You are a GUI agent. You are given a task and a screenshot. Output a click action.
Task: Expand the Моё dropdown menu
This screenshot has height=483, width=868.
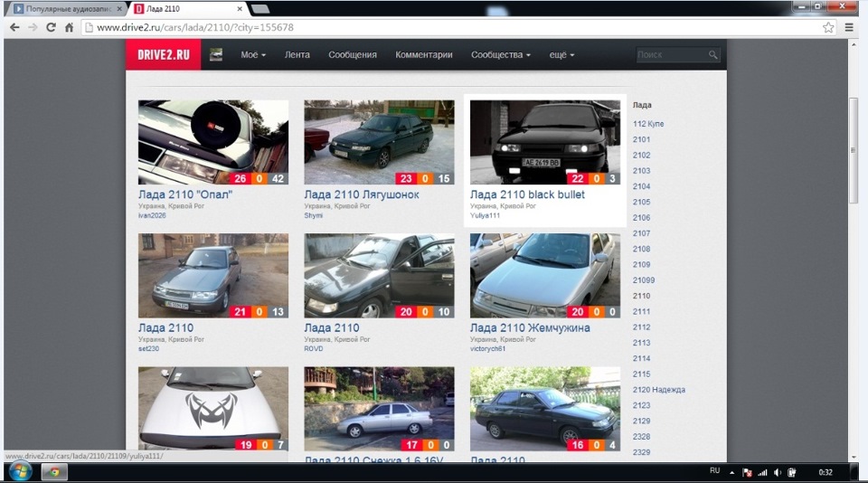tap(253, 55)
